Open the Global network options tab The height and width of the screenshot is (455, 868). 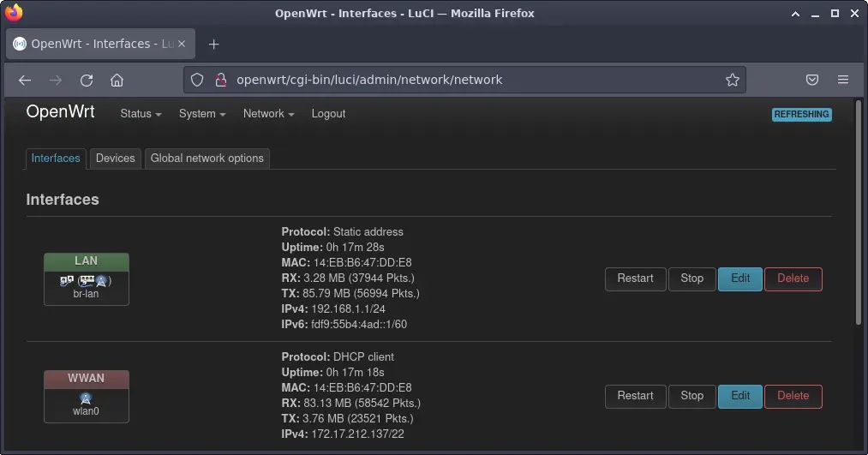click(207, 159)
